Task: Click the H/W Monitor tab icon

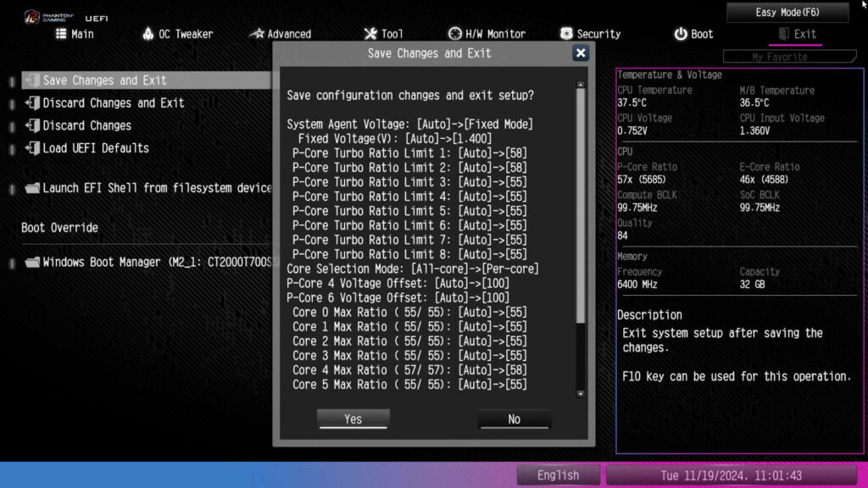Action: 453,34
